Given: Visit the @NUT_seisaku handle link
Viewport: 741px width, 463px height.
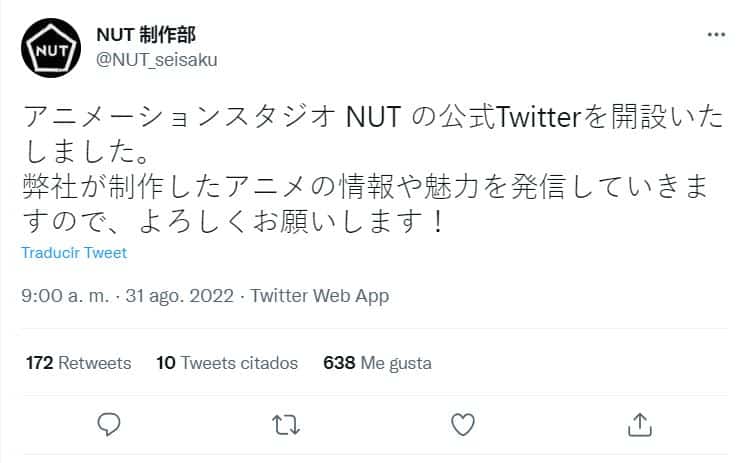Looking at the screenshot, I should (x=156, y=59).
